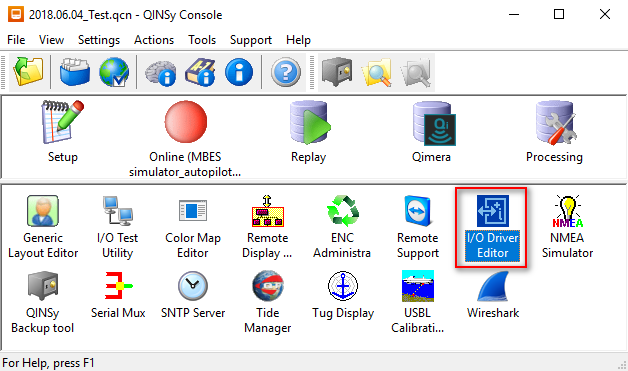
Task: Open the Tools menu
Action: [202, 40]
